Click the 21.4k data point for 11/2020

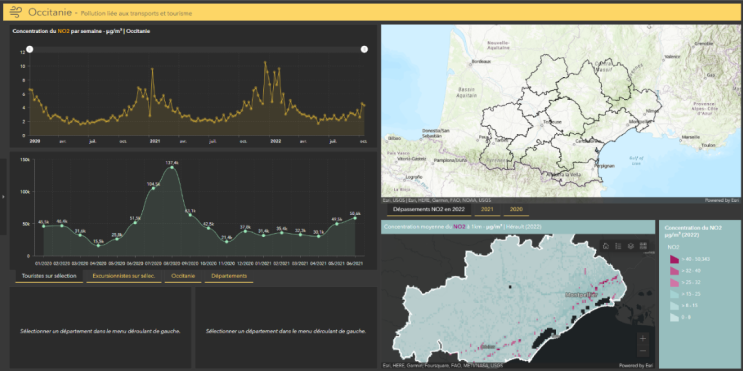[227, 242]
